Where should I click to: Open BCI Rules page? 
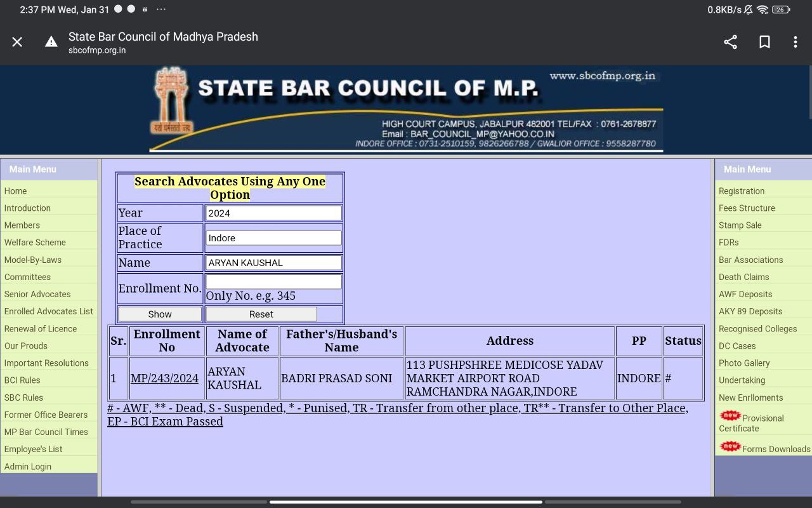point(22,380)
